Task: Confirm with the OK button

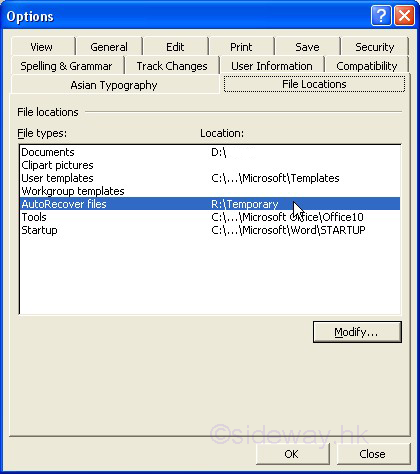Action: coord(292,454)
